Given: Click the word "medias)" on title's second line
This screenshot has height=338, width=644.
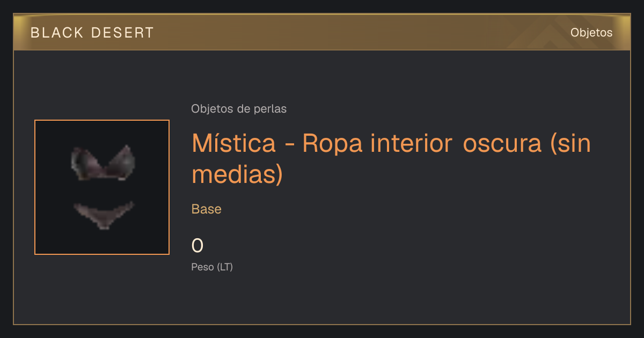Looking at the screenshot, I should coord(237,175).
